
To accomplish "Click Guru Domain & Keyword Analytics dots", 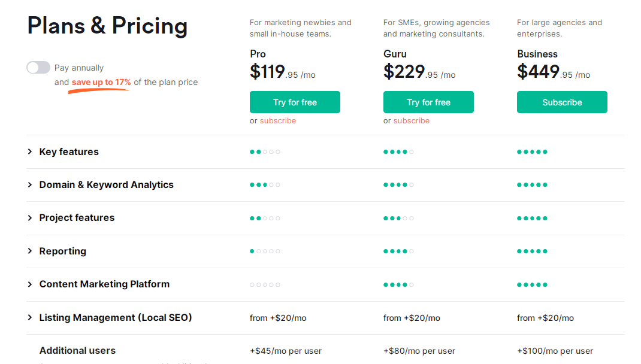I will (398, 185).
